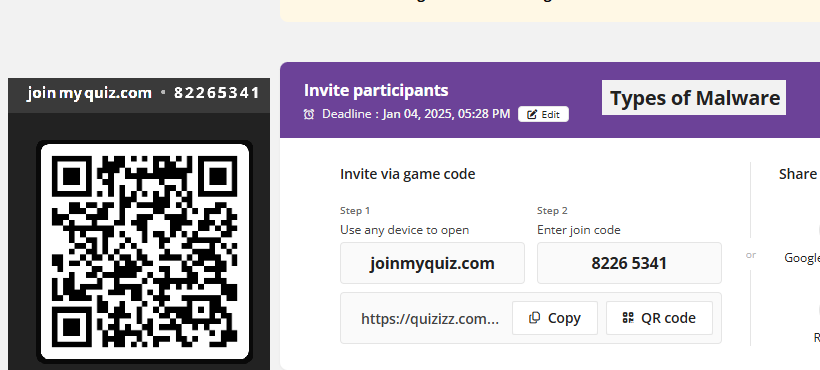Show the QR code for the quiz
This screenshot has width=820, height=370.
pos(659,318)
